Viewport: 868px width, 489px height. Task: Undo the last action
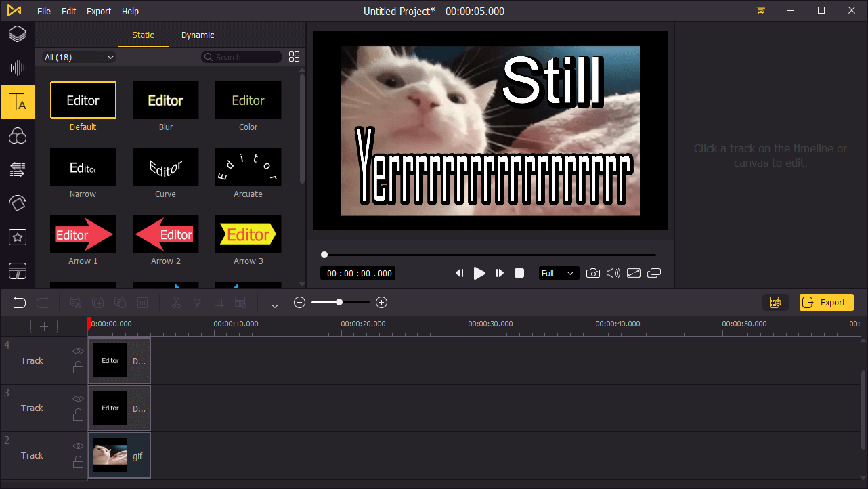coord(20,303)
